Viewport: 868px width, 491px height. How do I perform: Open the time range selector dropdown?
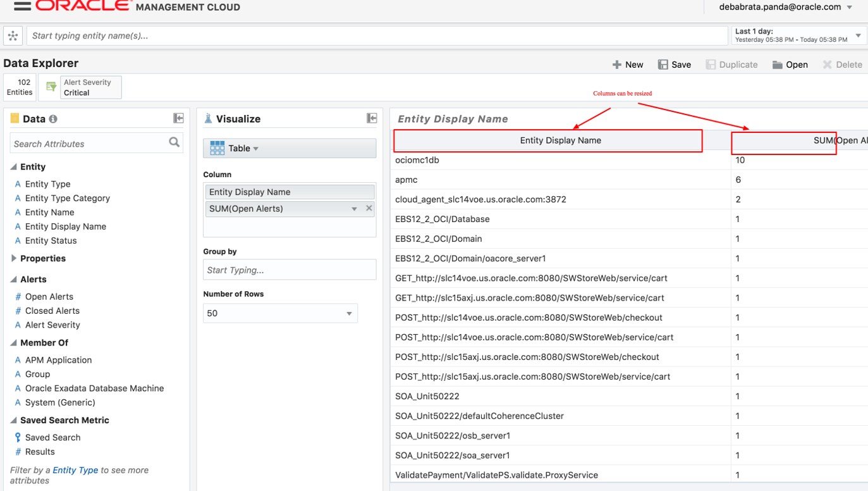pos(858,35)
